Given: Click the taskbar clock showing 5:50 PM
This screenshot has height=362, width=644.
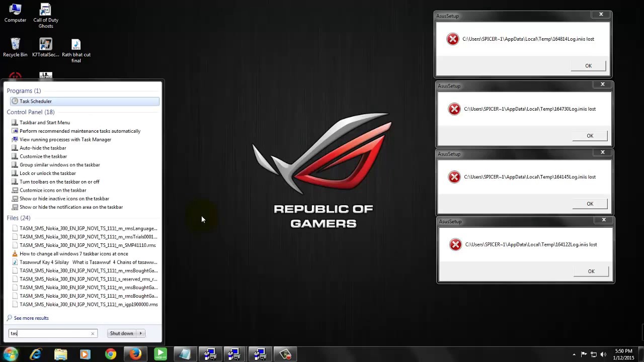Looking at the screenshot, I should tap(624, 354).
